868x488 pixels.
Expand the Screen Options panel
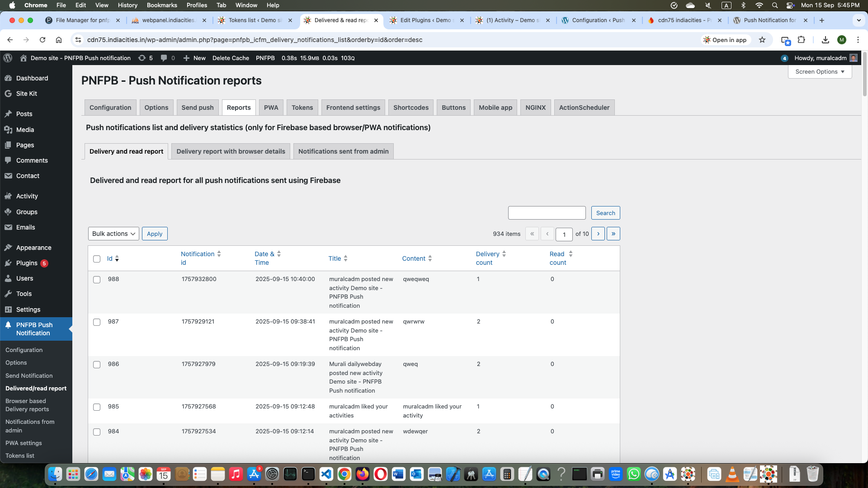820,71
